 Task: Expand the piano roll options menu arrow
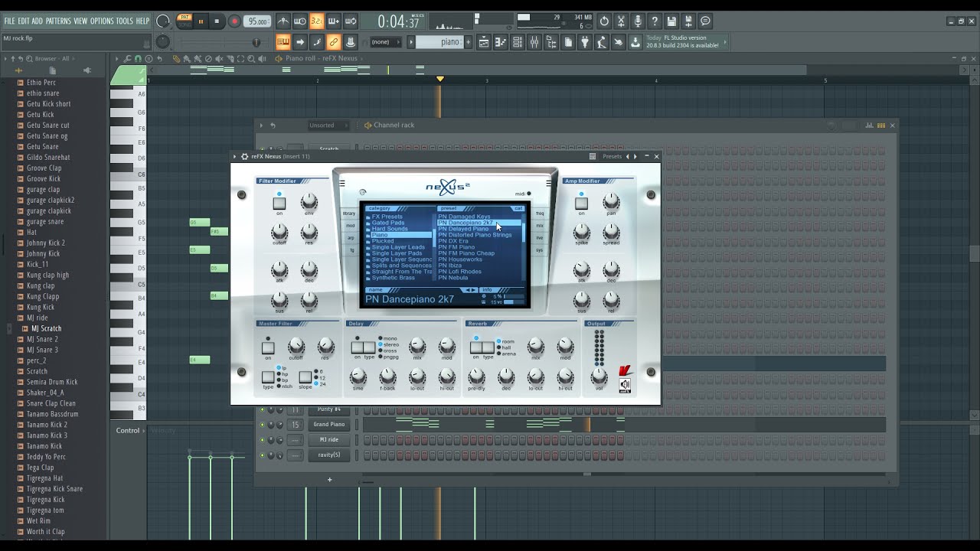click(117, 58)
